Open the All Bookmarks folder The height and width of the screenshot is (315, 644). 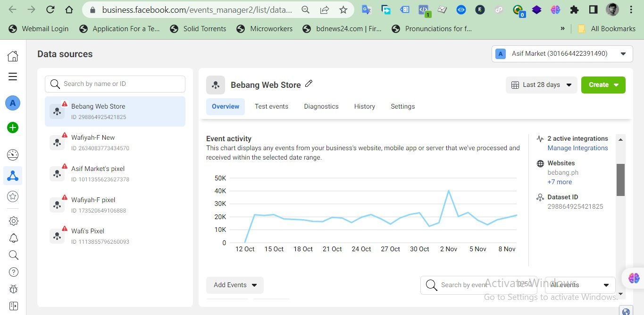607,29
